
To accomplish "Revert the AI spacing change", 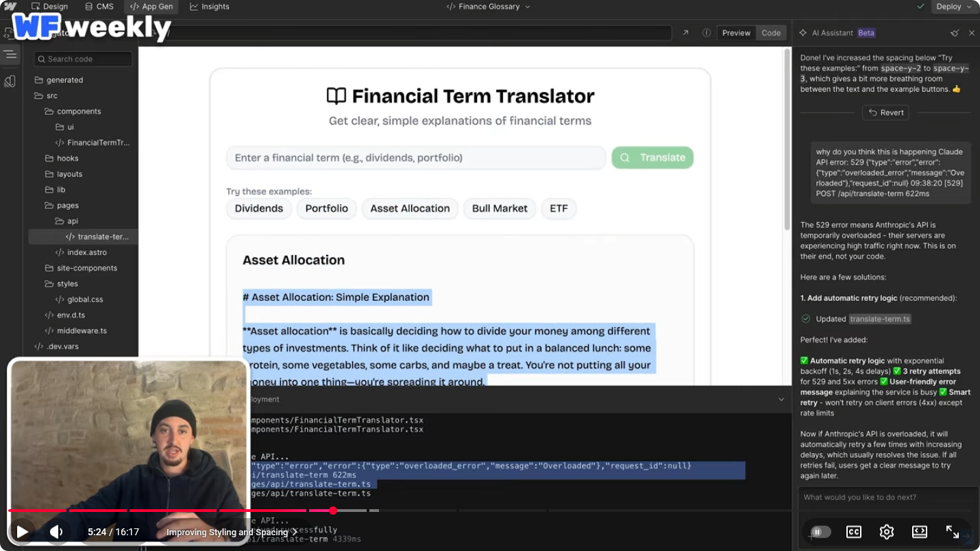I will click(885, 112).
